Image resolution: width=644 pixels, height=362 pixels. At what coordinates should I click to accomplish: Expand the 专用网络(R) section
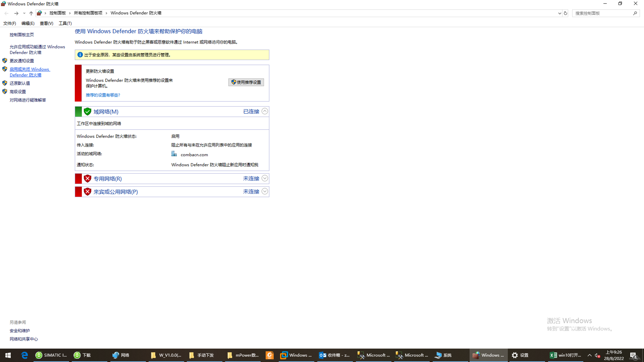pyautogui.click(x=265, y=178)
